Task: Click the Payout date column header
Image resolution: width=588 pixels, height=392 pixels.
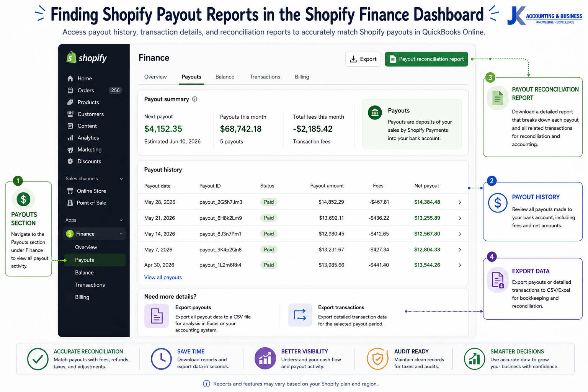Action: [157, 186]
